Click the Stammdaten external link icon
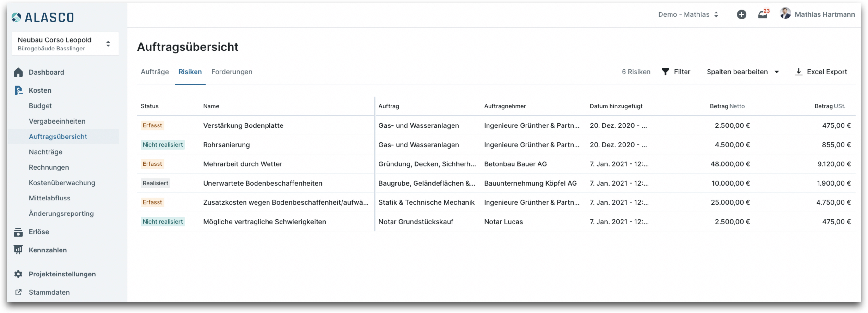This screenshot has width=868, height=313. (18, 292)
